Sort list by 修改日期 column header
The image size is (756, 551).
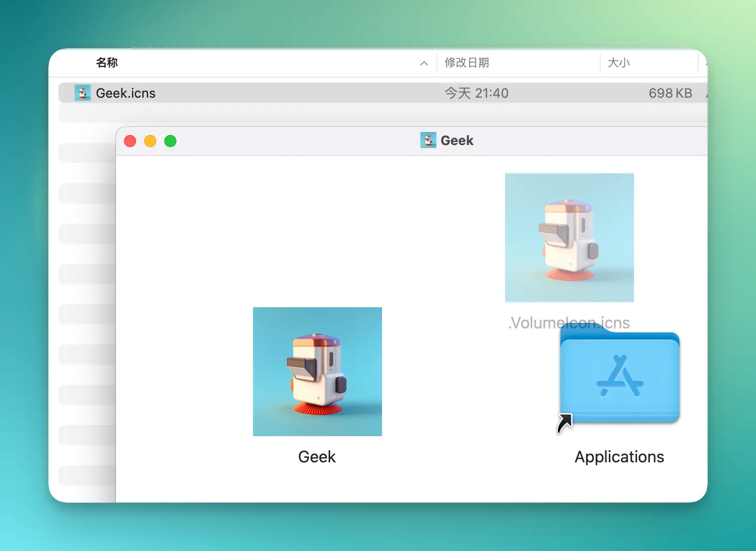pyautogui.click(x=467, y=62)
